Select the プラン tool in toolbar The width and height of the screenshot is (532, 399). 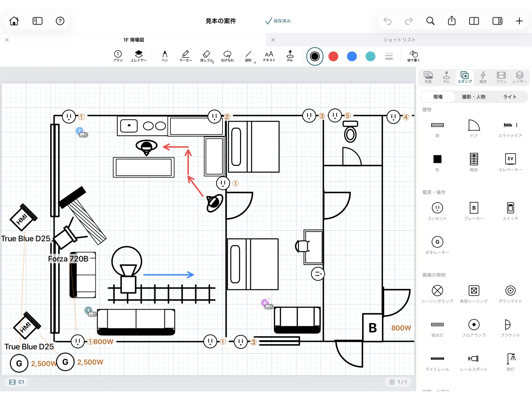118,56
